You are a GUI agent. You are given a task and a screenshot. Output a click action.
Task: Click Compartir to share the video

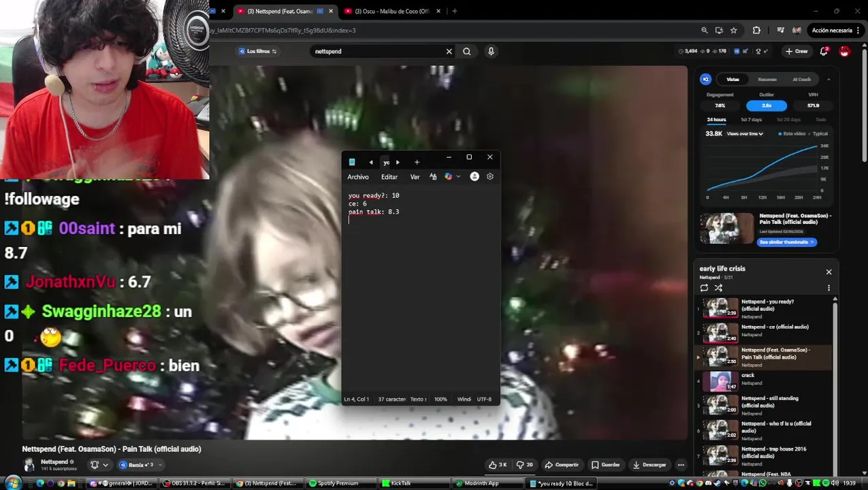pos(562,465)
